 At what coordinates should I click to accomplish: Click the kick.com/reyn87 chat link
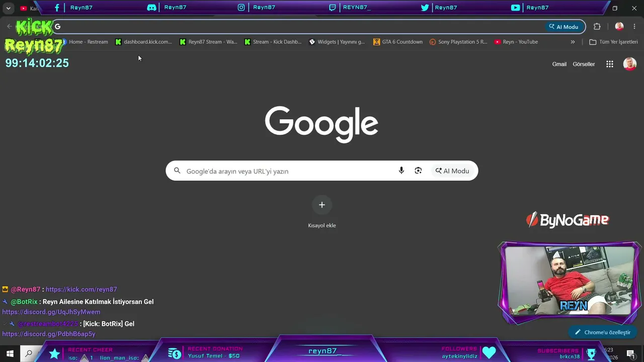[82, 290]
